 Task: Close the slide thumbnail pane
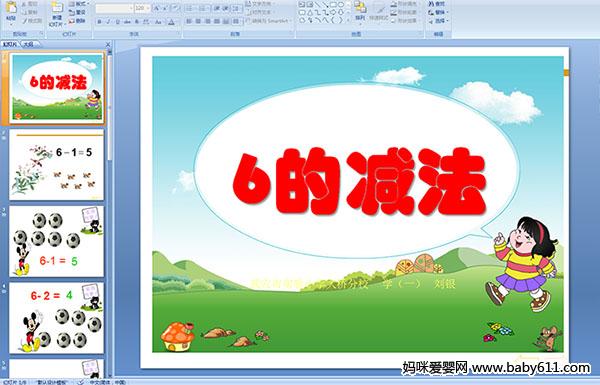tap(108, 44)
